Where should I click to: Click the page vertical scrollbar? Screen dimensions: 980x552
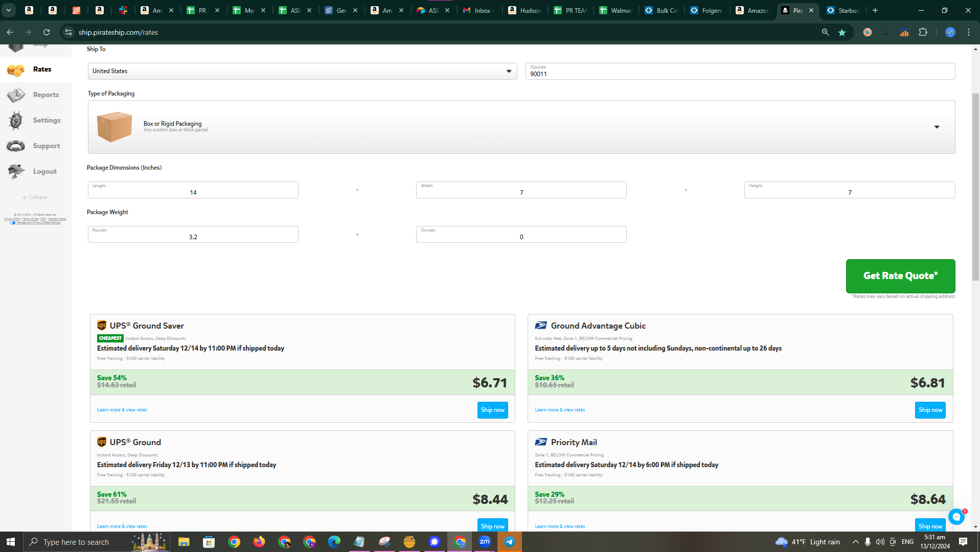(x=975, y=187)
